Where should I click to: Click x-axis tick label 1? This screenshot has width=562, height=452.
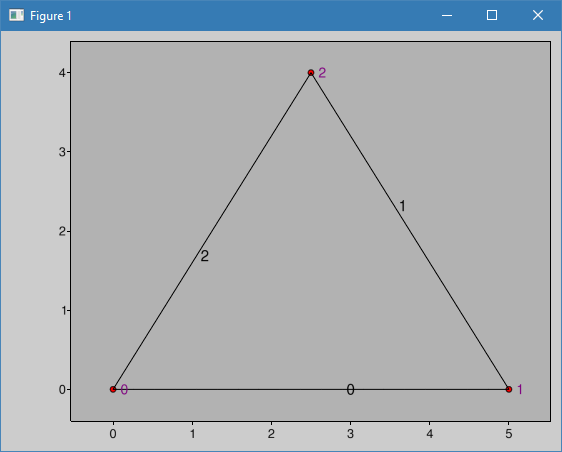click(x=192, y=434)
